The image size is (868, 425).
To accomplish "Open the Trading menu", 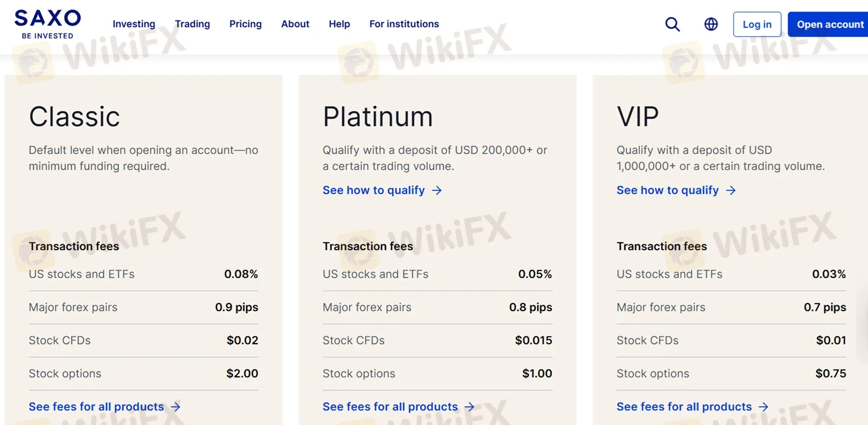I will (192, 24).
